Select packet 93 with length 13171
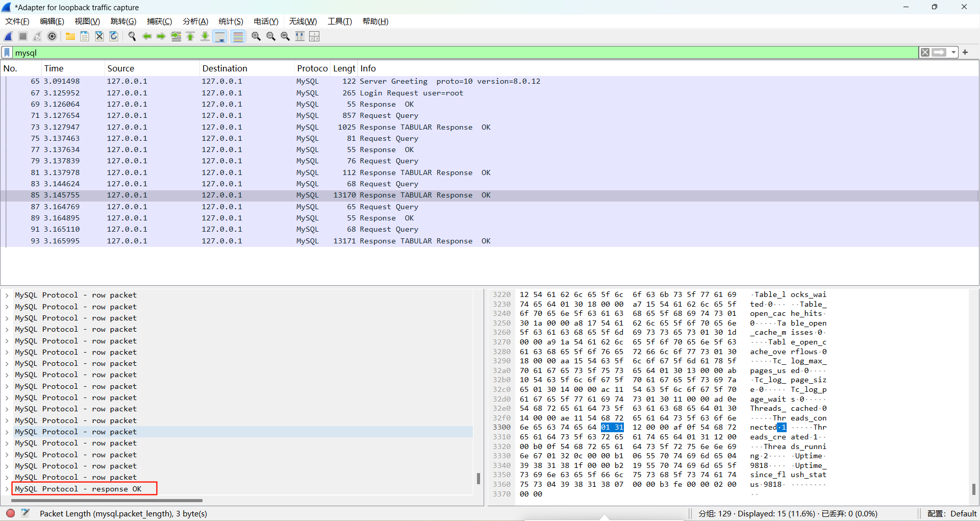Screen dimensions: 980x521 tap(490, 241)
